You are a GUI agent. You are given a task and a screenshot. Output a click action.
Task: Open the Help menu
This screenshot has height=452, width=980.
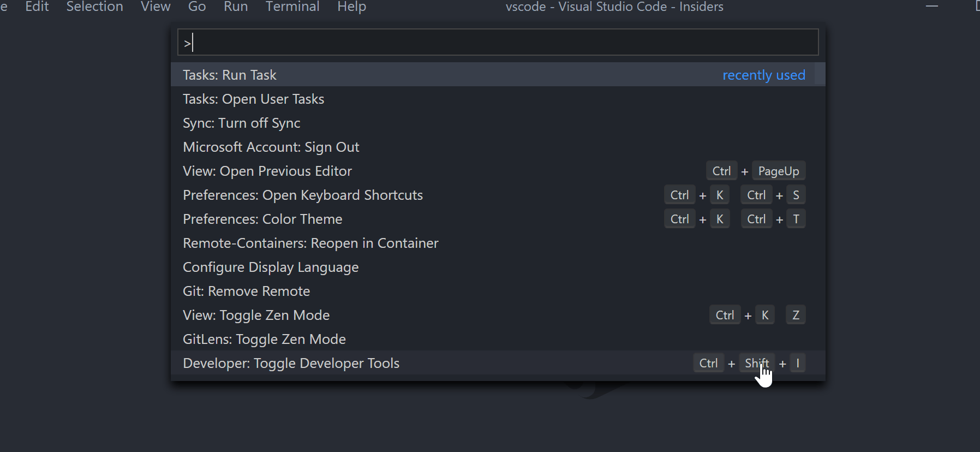pos(351,7)
